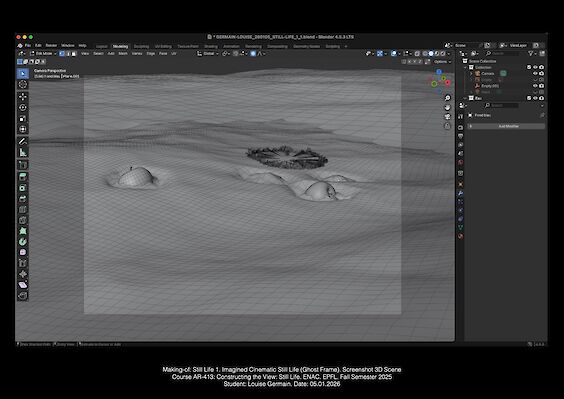Enable face select mode
Screen dimensions: 564x399
(x=74, y=54)
